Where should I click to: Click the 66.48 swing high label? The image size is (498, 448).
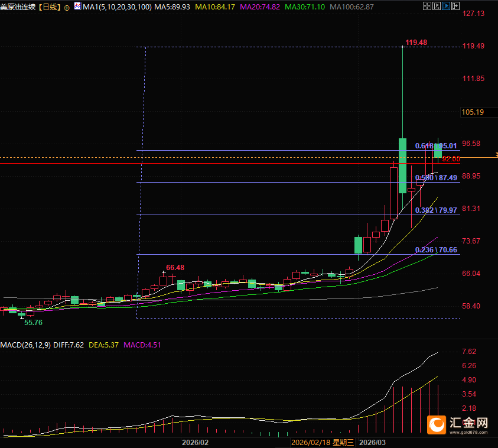[175, 268]
